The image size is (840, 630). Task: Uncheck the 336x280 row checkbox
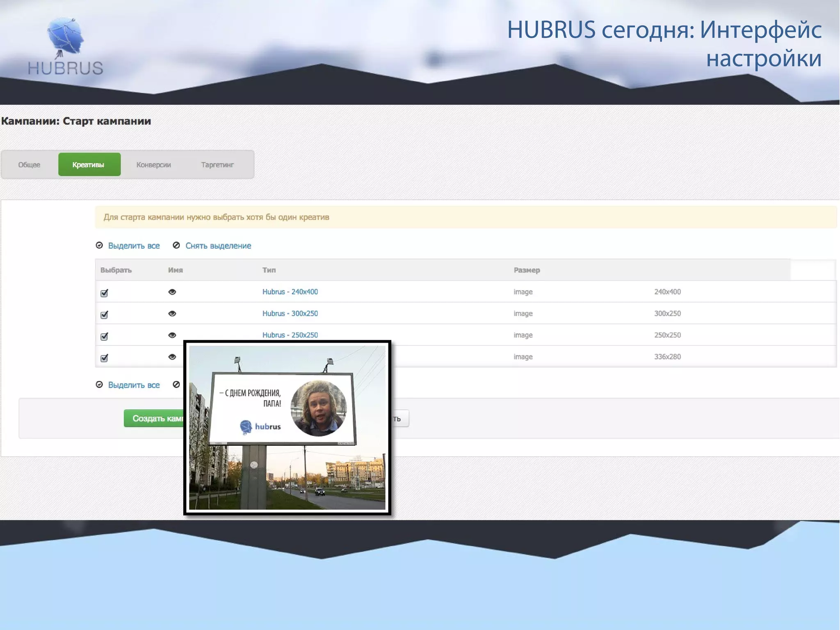104,357
